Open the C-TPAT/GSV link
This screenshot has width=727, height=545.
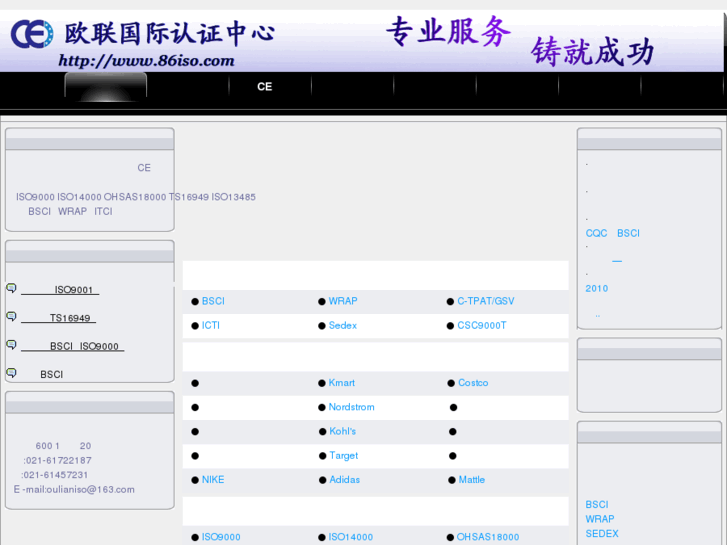(486, 301)
